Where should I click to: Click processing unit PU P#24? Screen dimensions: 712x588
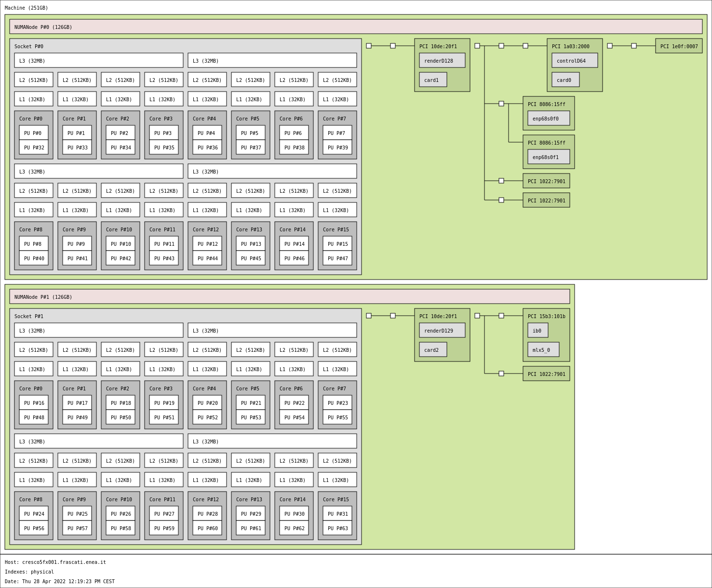click(34, 513)
